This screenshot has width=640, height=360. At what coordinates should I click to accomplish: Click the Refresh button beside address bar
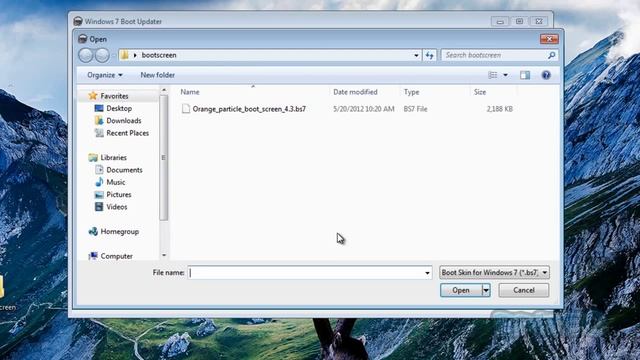[429, 55]
